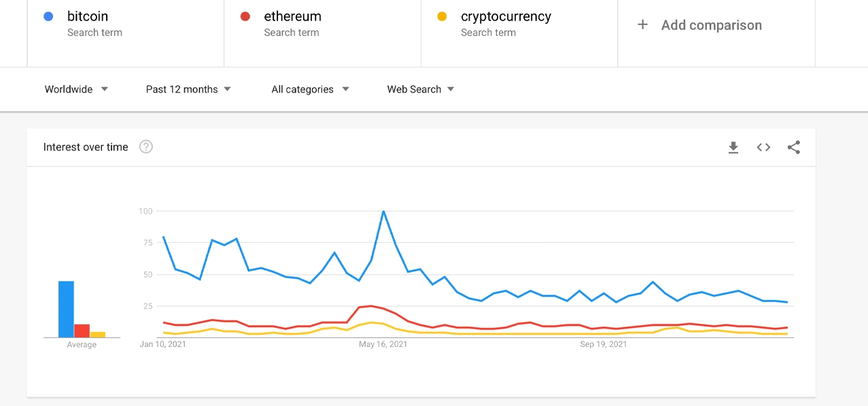Open the embed code view

click(763, 147)
